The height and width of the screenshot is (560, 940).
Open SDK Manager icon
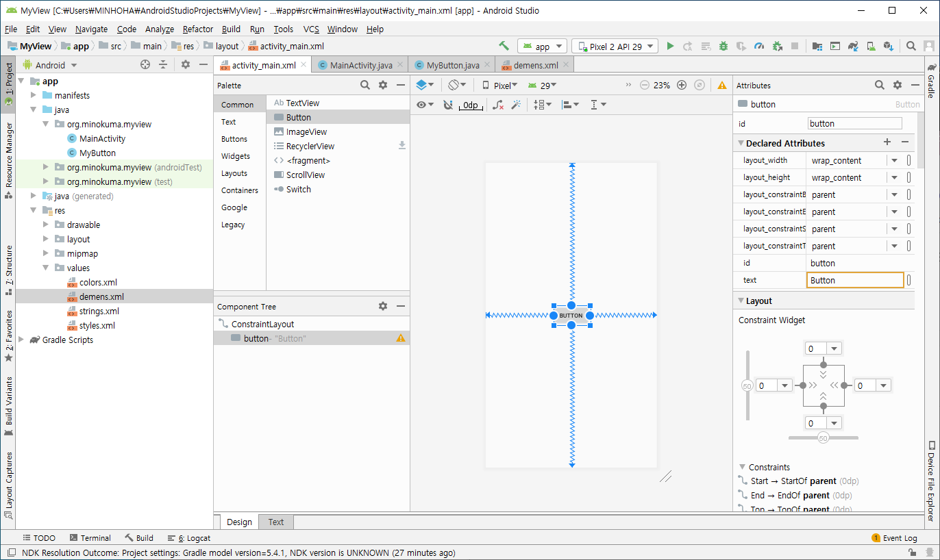pyautogui.click(x=889, y=46)
